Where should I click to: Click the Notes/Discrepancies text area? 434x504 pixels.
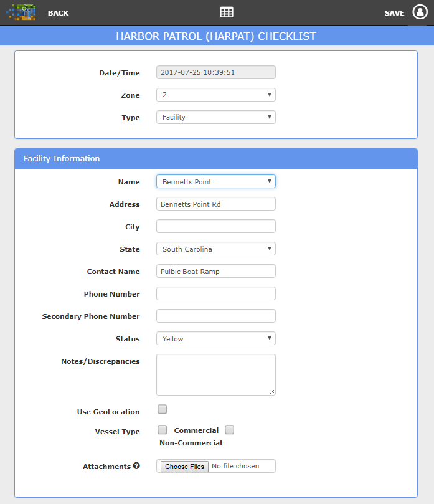(x=216, y=375)
